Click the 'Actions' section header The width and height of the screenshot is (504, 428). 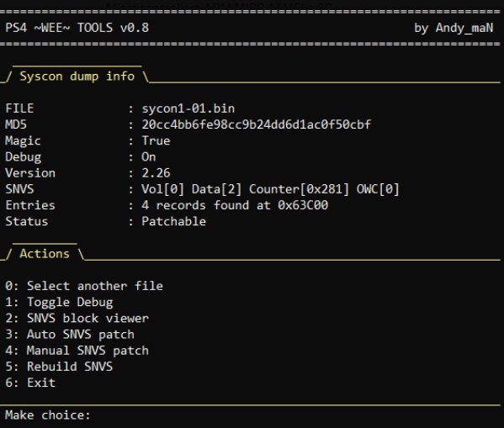coord(45,254)
